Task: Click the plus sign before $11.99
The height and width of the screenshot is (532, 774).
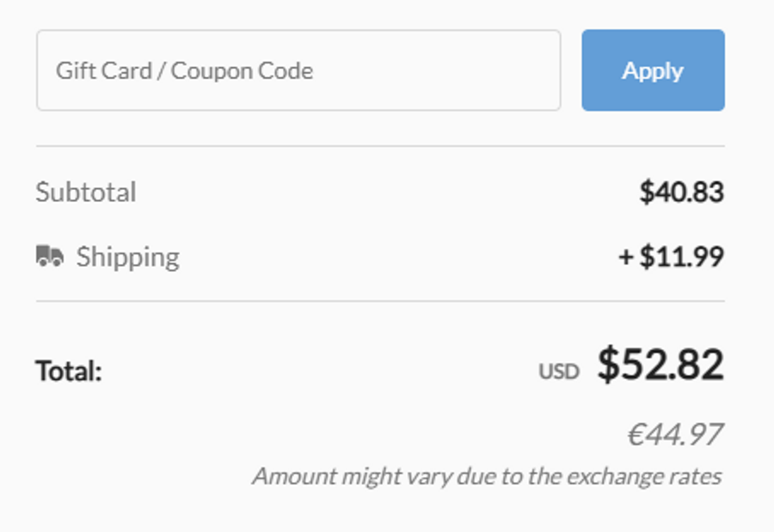Action: pos(626,257)
